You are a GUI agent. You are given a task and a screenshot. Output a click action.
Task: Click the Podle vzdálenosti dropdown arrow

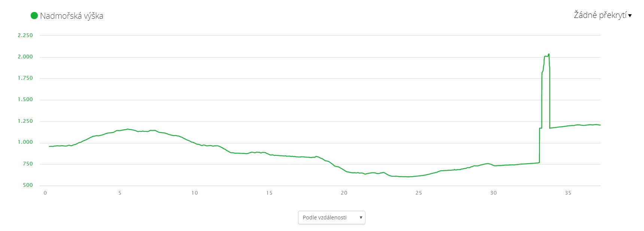click(361, 218)
